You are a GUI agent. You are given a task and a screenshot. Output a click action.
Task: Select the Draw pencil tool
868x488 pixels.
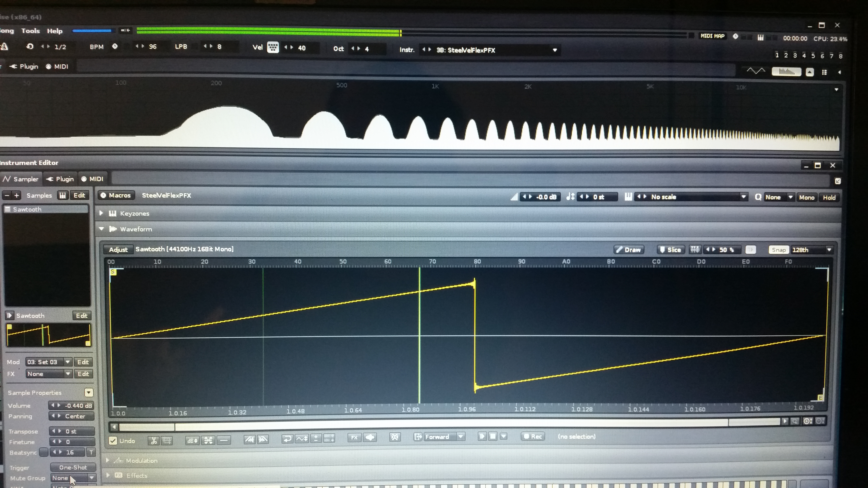click(629, 250)
